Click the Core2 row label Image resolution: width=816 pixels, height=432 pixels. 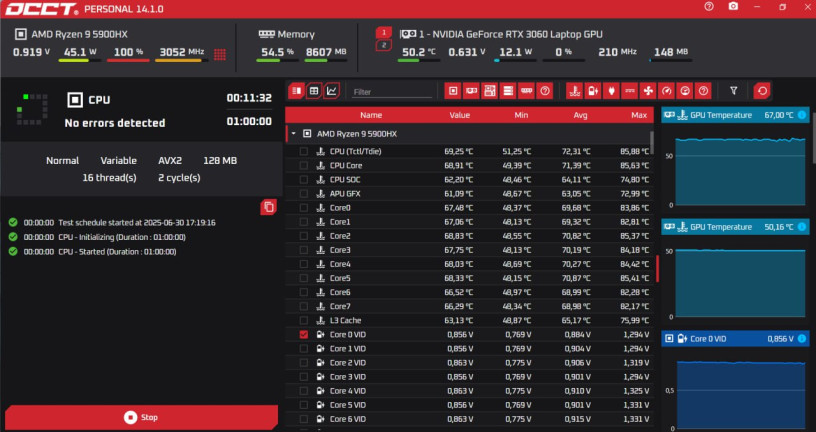tap(340, 236)
